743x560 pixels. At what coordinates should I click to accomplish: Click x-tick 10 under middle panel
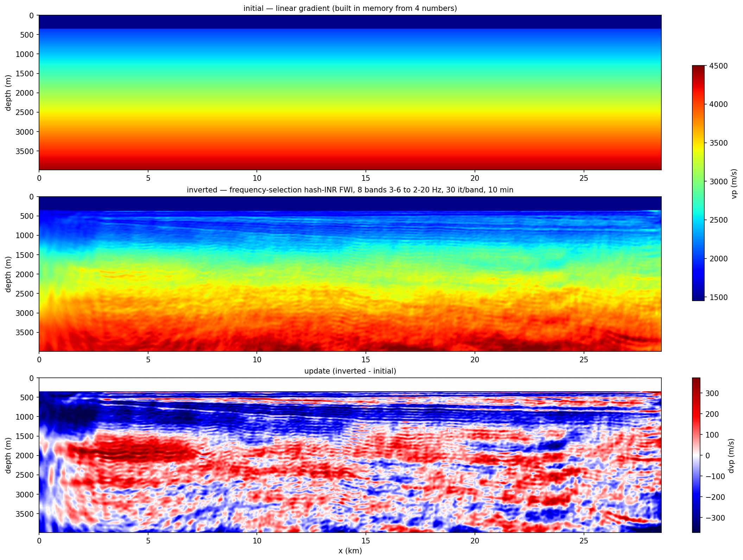coord(257,360)
